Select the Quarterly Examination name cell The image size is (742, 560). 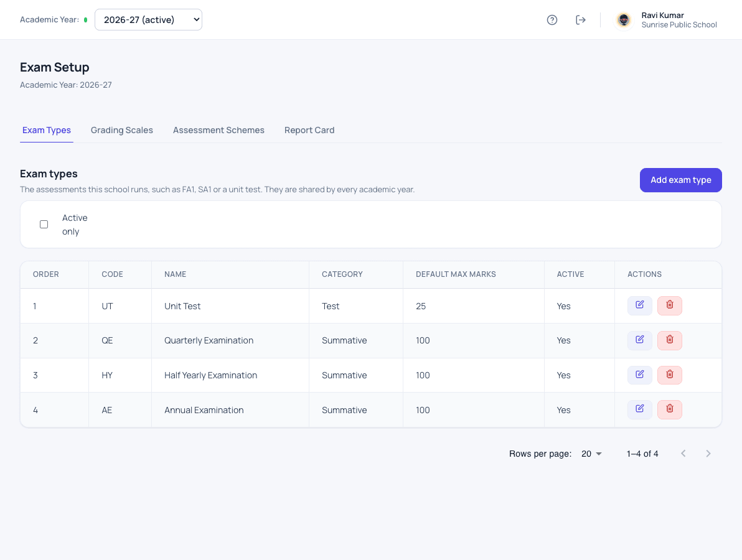pos(230,340)
